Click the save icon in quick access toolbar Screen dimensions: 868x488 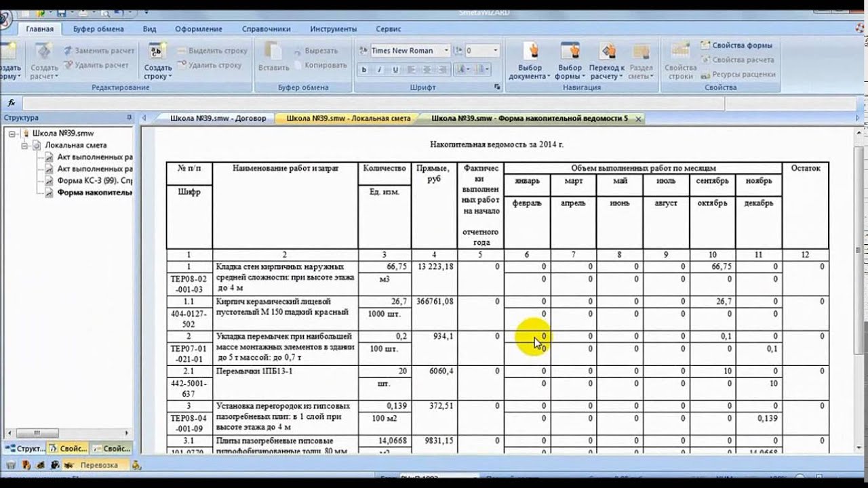(x=61, y=12)
